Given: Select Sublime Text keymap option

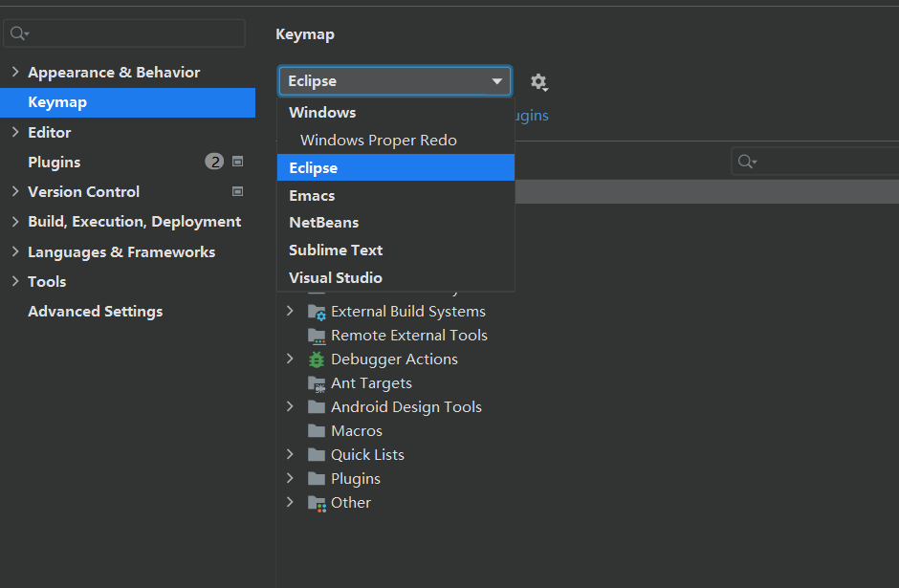Looking at the screenshot, I should coord(396,250).
